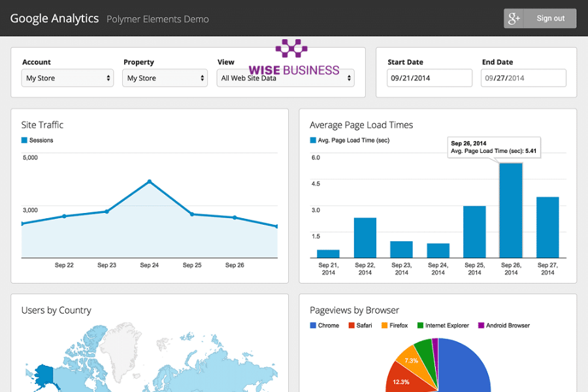Click the Sep 25 line chart point
This screenshot has width=588, height=392.
pos(192,214)
